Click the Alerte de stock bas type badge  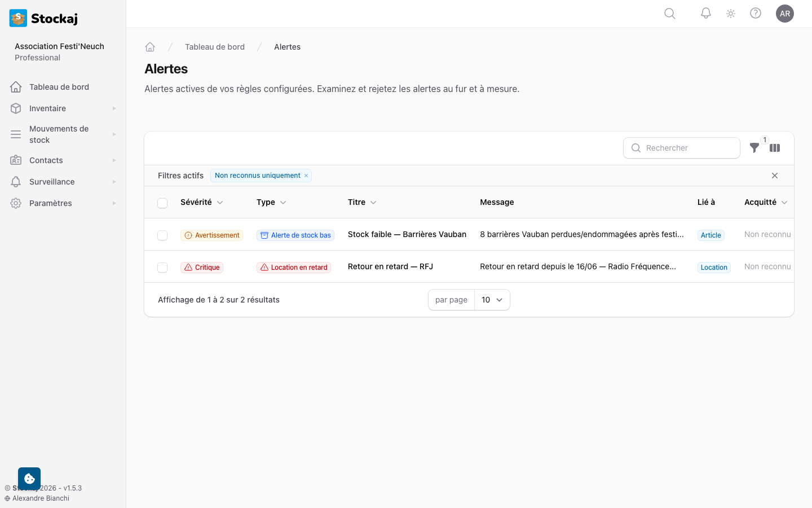295,235
